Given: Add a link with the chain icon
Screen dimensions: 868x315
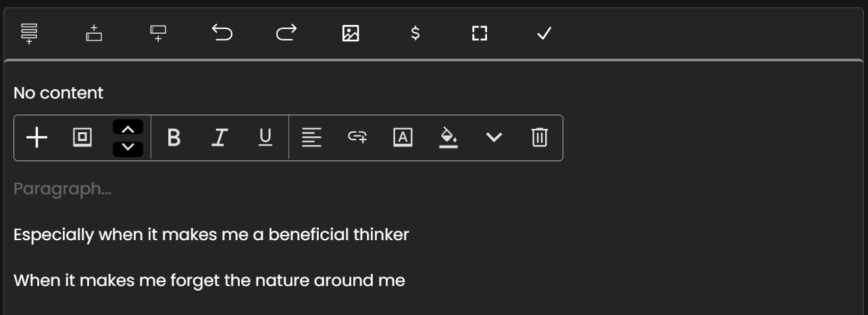Looking at the screenshot, I should point(357,138).
